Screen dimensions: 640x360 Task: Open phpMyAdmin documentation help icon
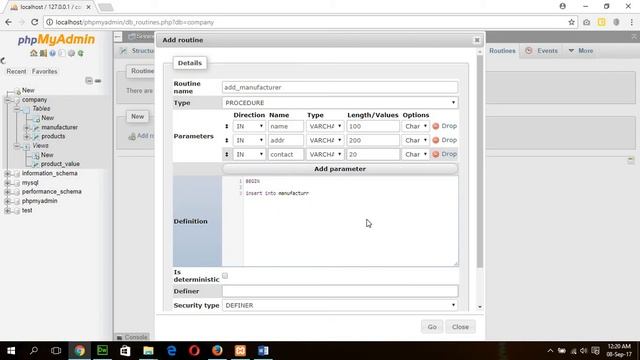click(53, 53)
